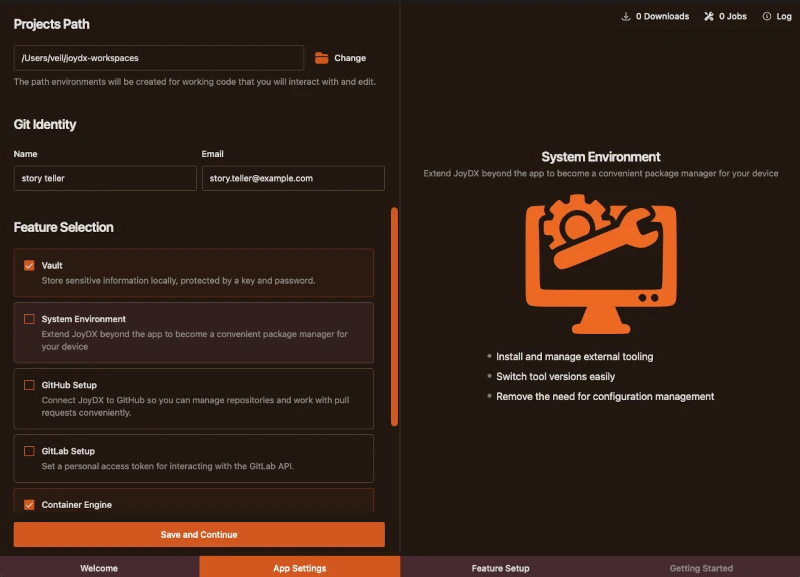This screenshot has width=800, height=577.
Task: Open 0 Downloads label
Action: pos(662,16)
